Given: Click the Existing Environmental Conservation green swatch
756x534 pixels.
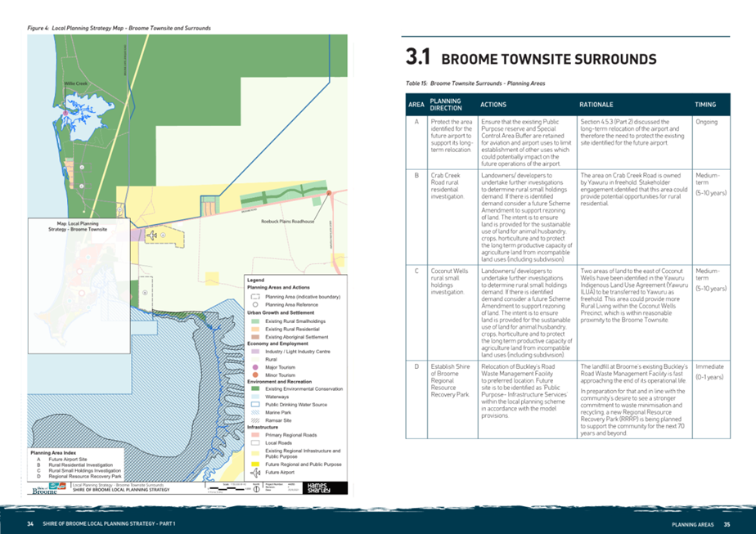Looking at the screenshot, I should (255, 388).
